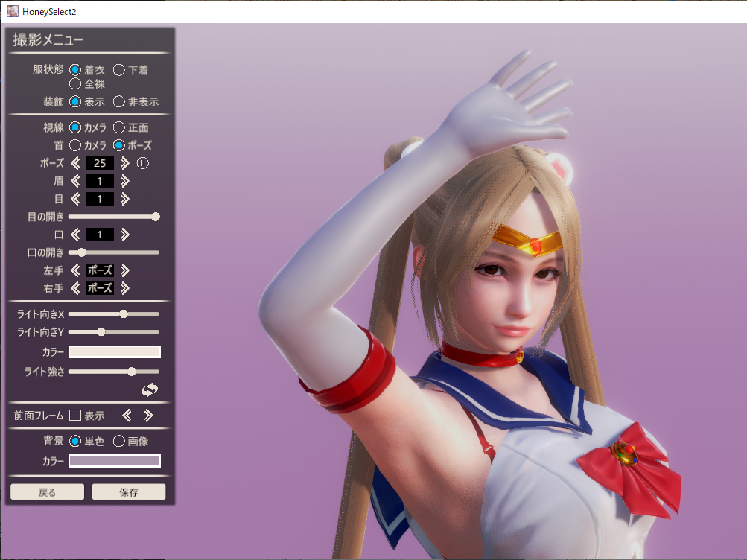Screen dimensions: 747x560
Task: Next front frame (前面フレーム) arrow
Action: click(x=149, y=416)
